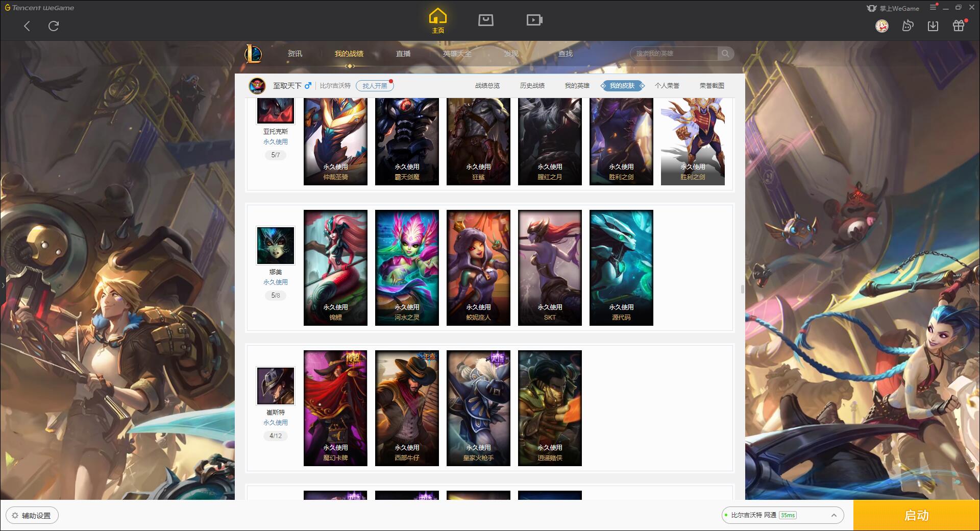
Task: Open the store shopping bag icon
Action: click(x=485, y=20)
